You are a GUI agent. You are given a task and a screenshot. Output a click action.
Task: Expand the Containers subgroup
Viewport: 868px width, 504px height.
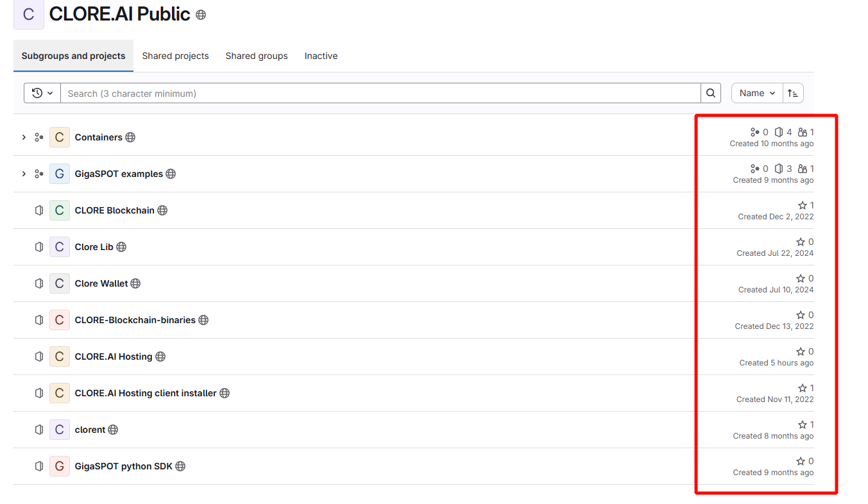click(x=24, y=137)
